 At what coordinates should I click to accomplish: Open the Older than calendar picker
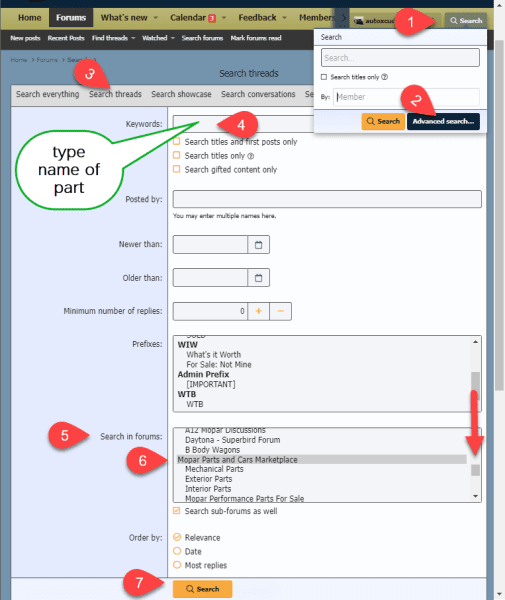click(x=259, y=278)
